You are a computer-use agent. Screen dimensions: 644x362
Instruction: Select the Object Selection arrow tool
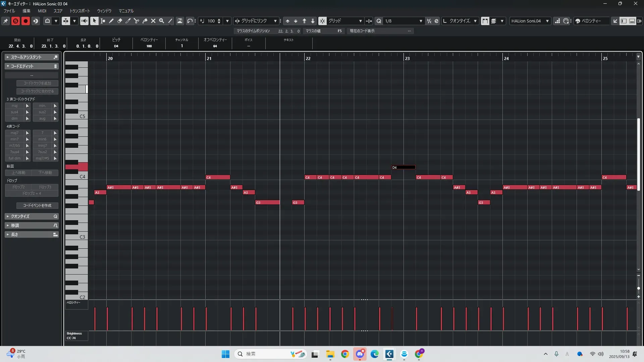[x=94, y=21]
